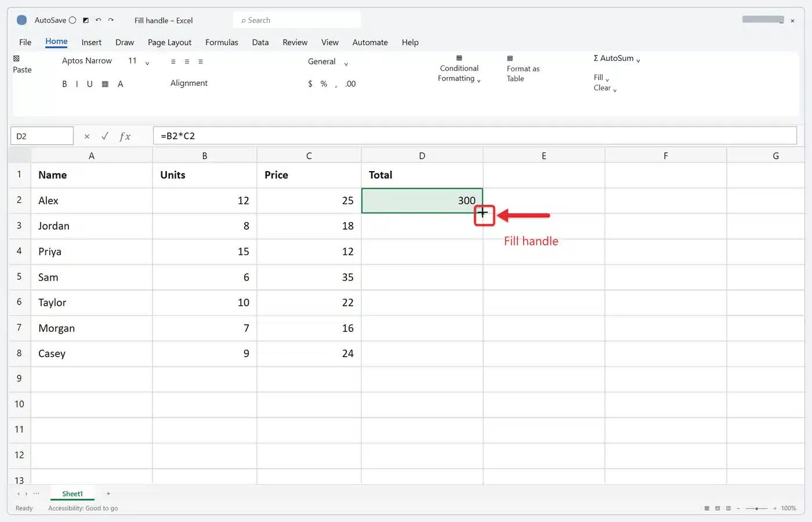Add a new sheet with plus button
This screenshot has width=812, height=522.
(108, 494)
